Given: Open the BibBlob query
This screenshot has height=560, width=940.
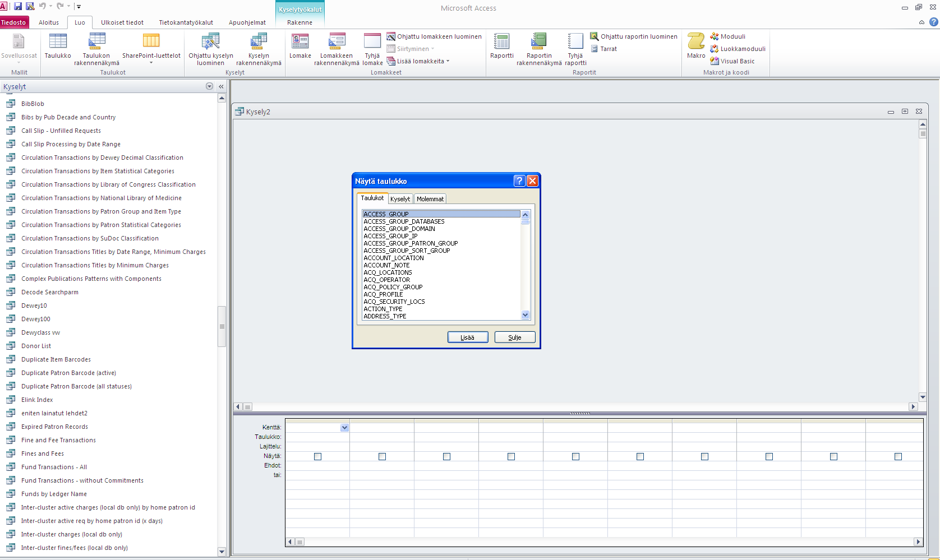Looking at the screenshot, I should tap(33, 104).
